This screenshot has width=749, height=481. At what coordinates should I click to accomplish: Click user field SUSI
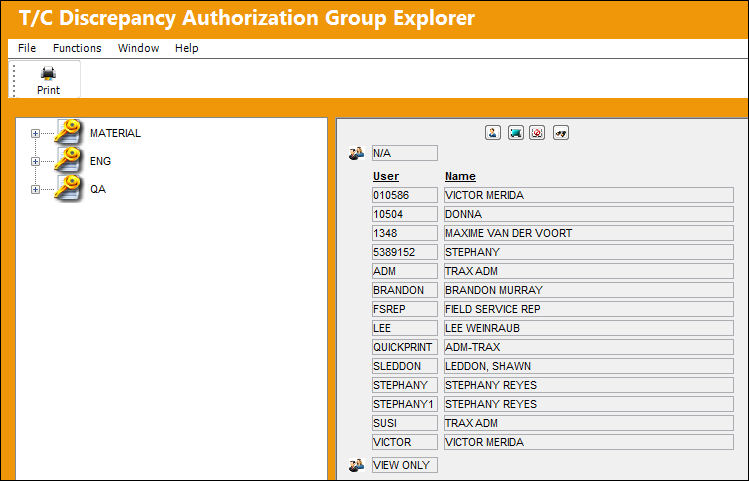pos(405,423)
